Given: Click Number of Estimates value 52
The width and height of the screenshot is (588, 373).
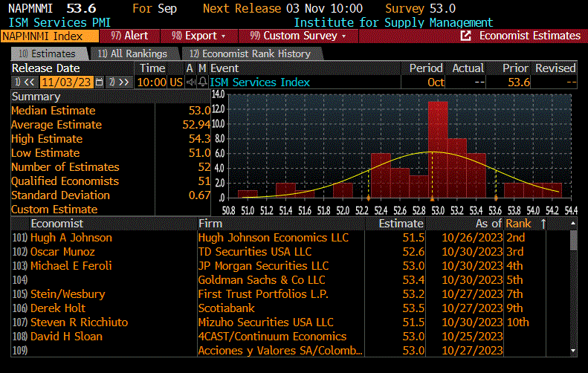Looking at the screenshot, I should click(x=204, y=167).
